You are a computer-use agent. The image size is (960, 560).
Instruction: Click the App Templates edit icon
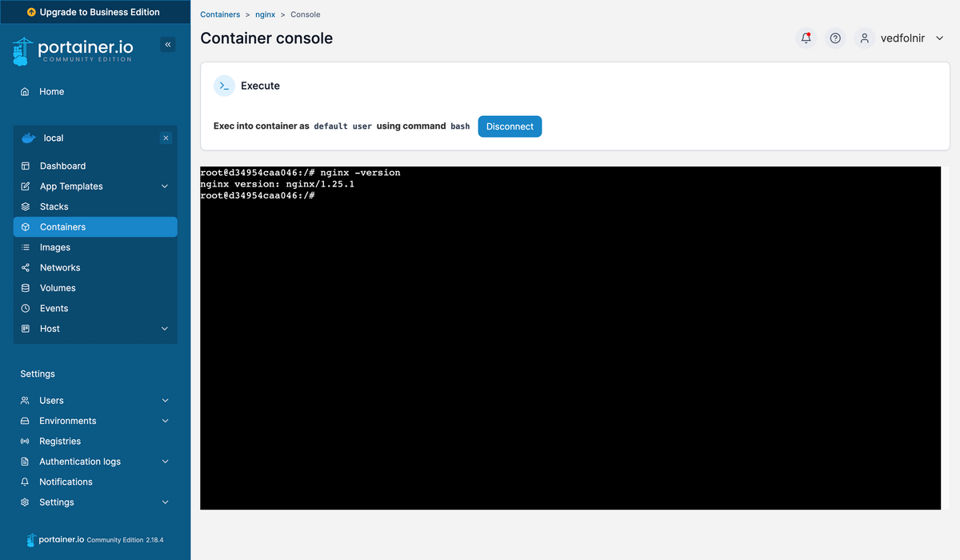tap(26, 186)
